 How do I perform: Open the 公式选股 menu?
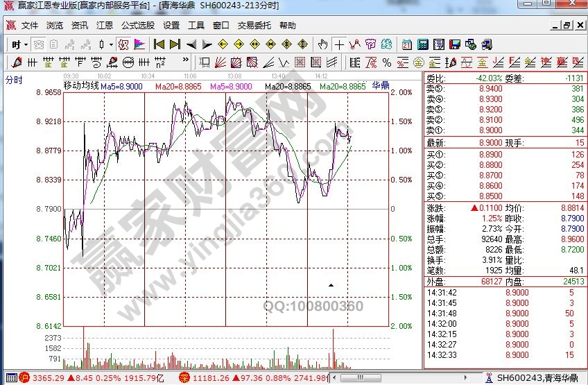(138, 26)
